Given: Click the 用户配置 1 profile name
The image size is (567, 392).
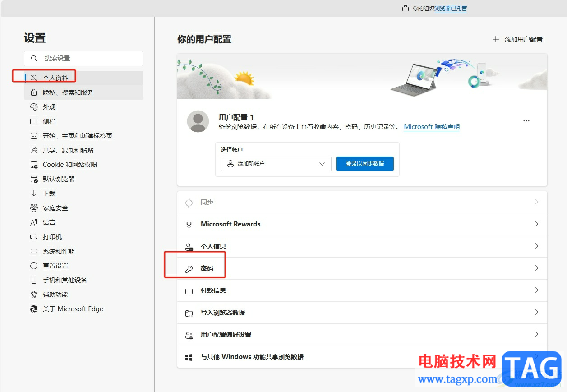Looking at the screenshot, I should click(x=236, y=117).
